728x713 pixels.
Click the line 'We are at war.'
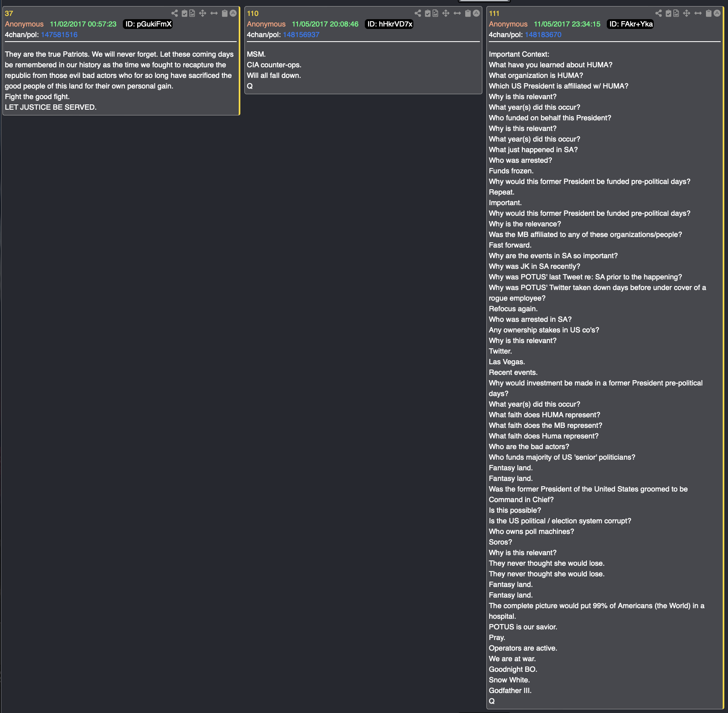click(513, 659)
